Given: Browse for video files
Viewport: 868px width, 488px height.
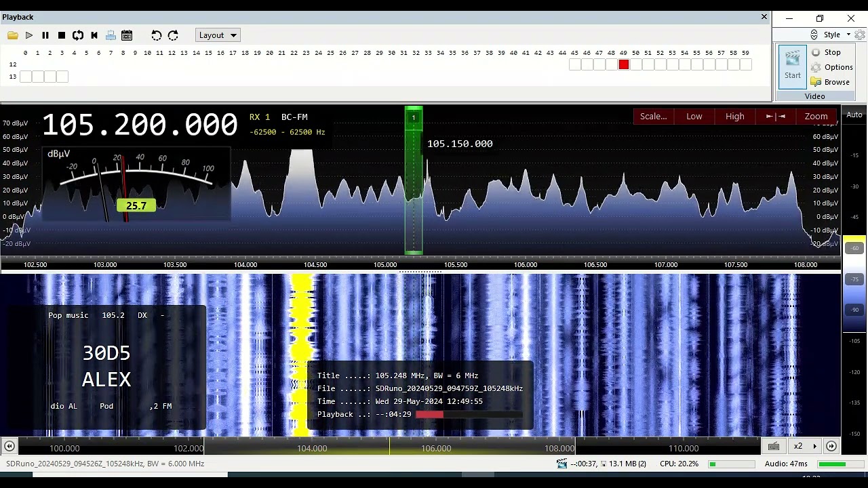Looking at the screenshot, I should coord(830,82).
